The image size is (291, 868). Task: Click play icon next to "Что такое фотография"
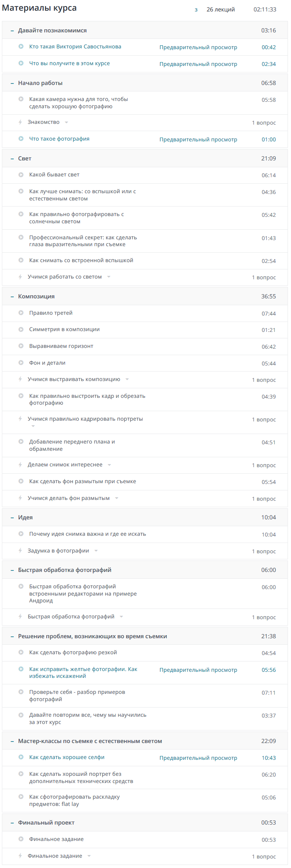[x=21, y=139]
